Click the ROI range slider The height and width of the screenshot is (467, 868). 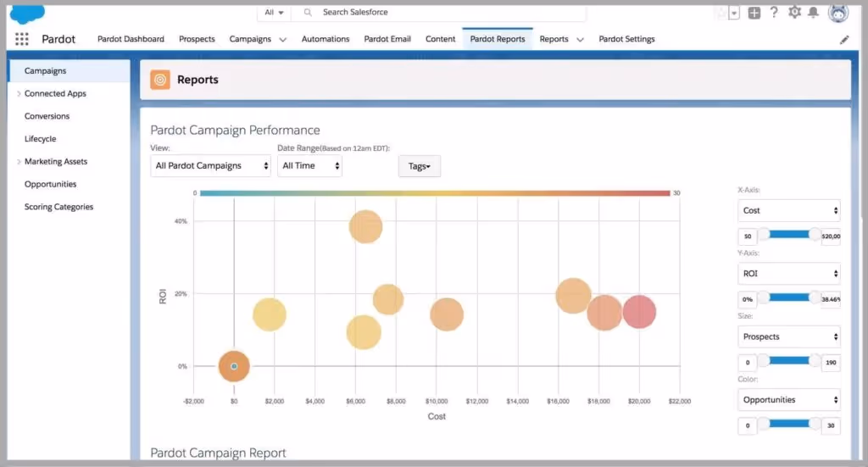point(789,297)
